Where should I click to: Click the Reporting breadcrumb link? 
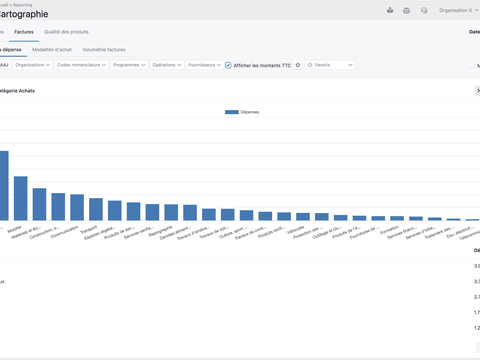pyautogui.click(x=22, y=5)
